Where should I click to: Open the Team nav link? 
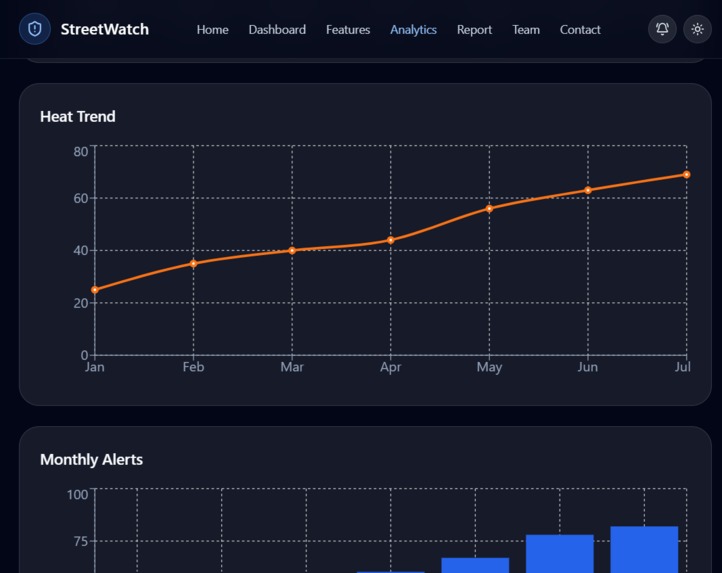coord(526,29)
